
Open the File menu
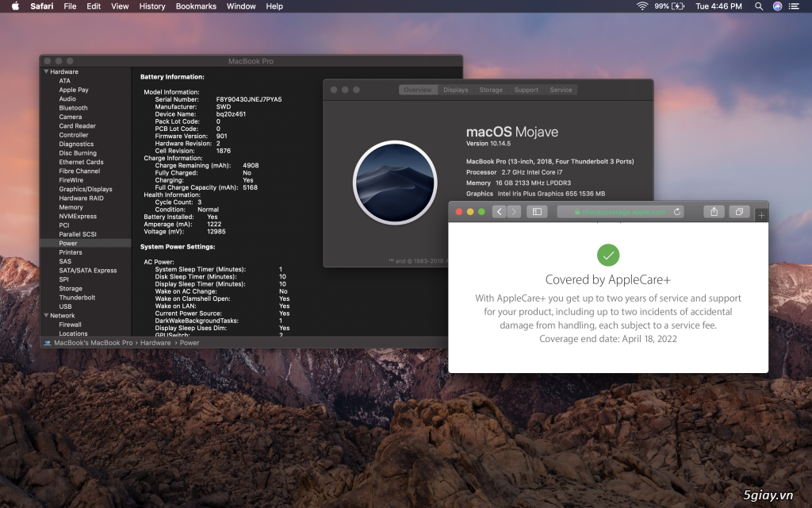click(x=70, y=6)
